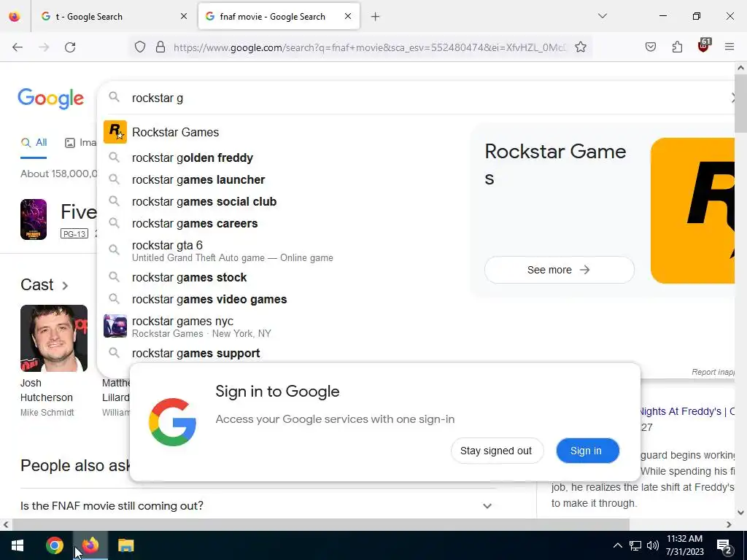Save page to Pocket
The width and height of the screenshot is (747, 560).
[x=650, y=47]
